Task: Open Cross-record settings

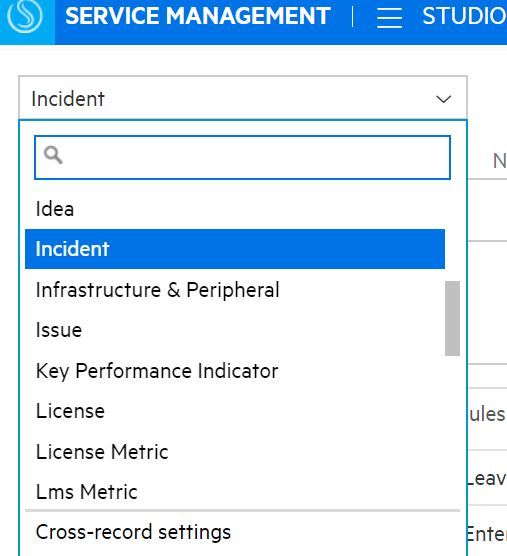Action: coord(133,532)
